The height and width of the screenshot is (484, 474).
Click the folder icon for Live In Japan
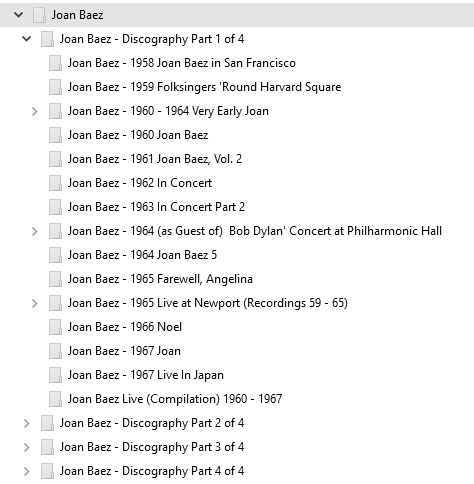point(55,375)
